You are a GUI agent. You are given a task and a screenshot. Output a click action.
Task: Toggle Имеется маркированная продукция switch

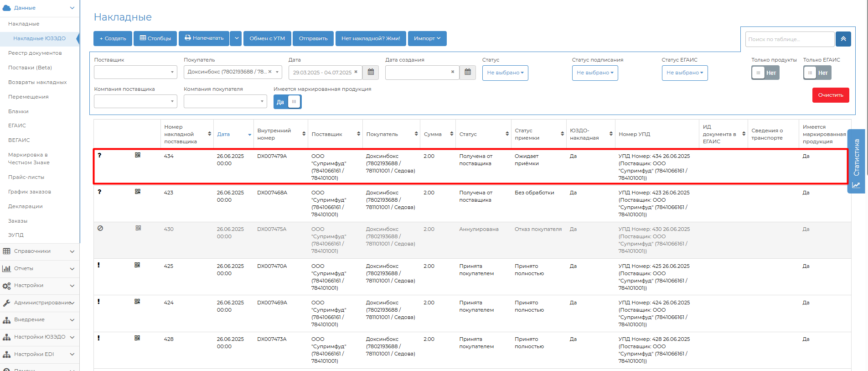pos(287,102)
